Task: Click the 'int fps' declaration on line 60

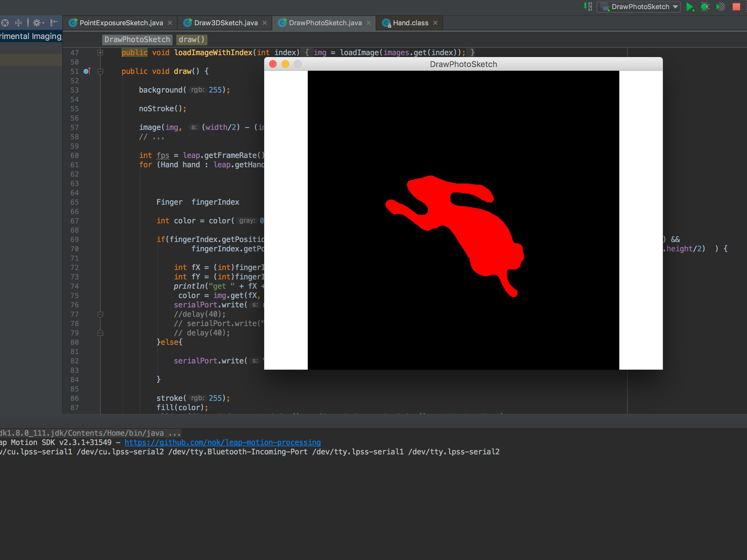Action: (154, 155)
